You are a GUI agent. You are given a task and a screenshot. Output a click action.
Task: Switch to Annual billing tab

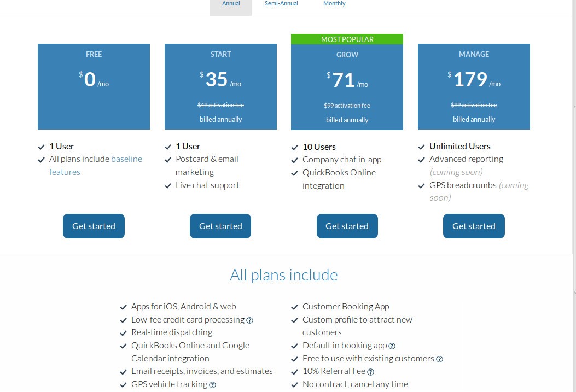(x=231, y=4)
